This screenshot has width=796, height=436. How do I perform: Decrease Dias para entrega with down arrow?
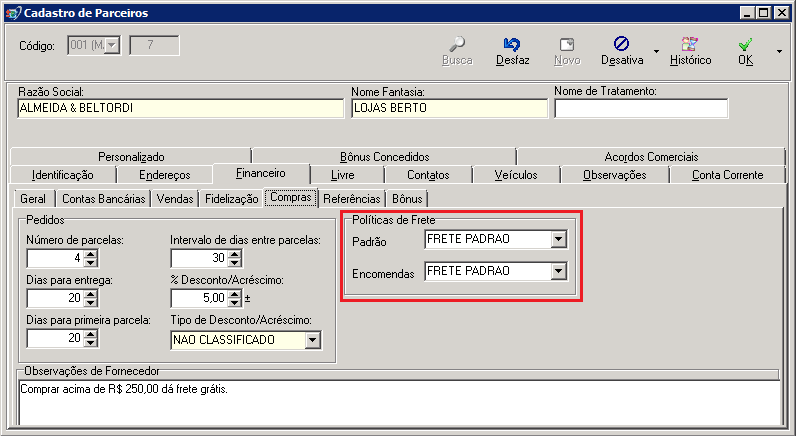click(90, 302)
